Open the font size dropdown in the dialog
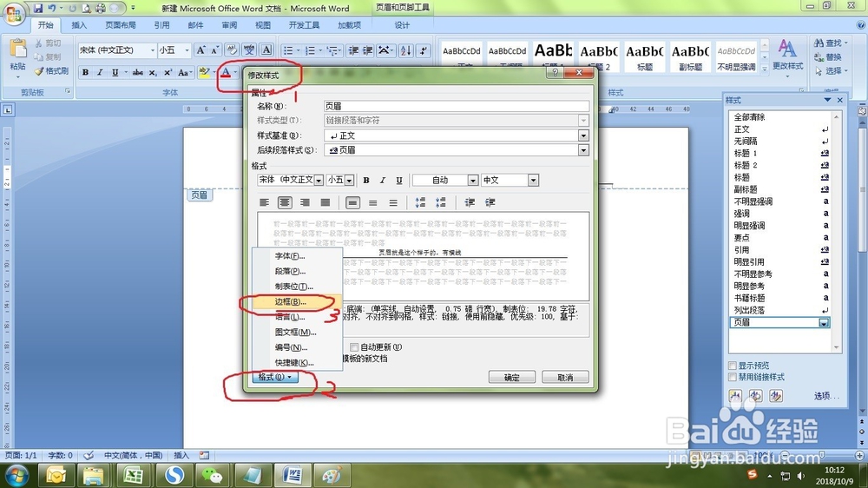This screenshot has width=868, height=488. pos(349,180)
